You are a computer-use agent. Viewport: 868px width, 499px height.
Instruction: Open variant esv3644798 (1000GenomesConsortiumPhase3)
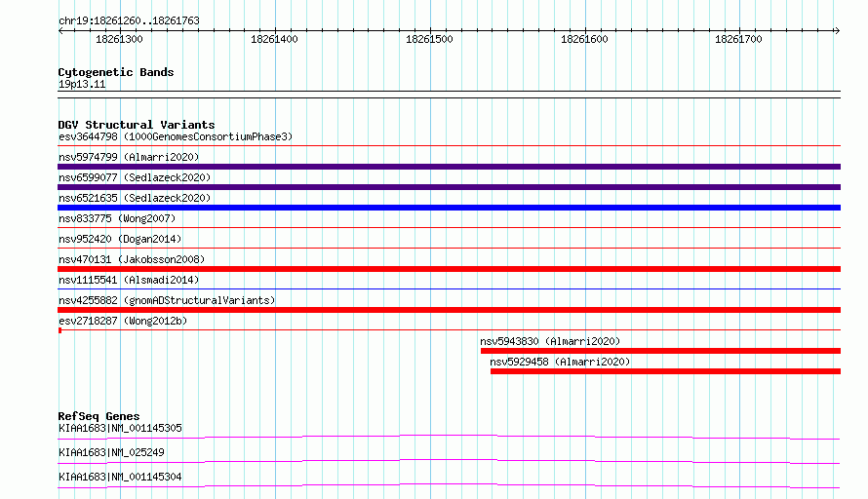pos(176,136)
